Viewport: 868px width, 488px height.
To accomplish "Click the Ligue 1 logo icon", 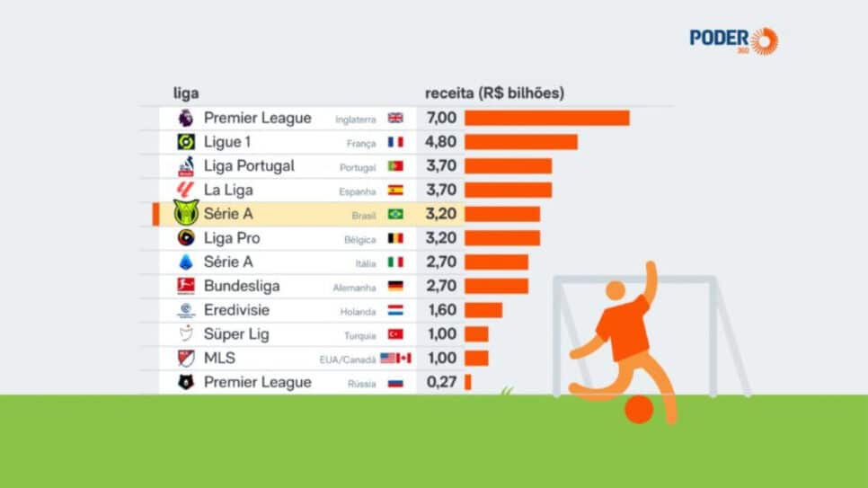I will [x=186, y=142].
